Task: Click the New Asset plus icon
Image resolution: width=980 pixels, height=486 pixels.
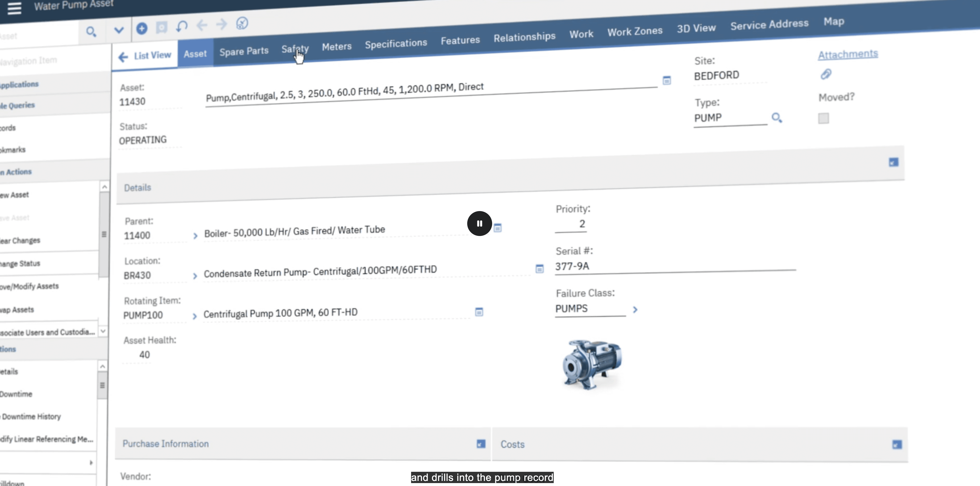Action: [141, 28]
